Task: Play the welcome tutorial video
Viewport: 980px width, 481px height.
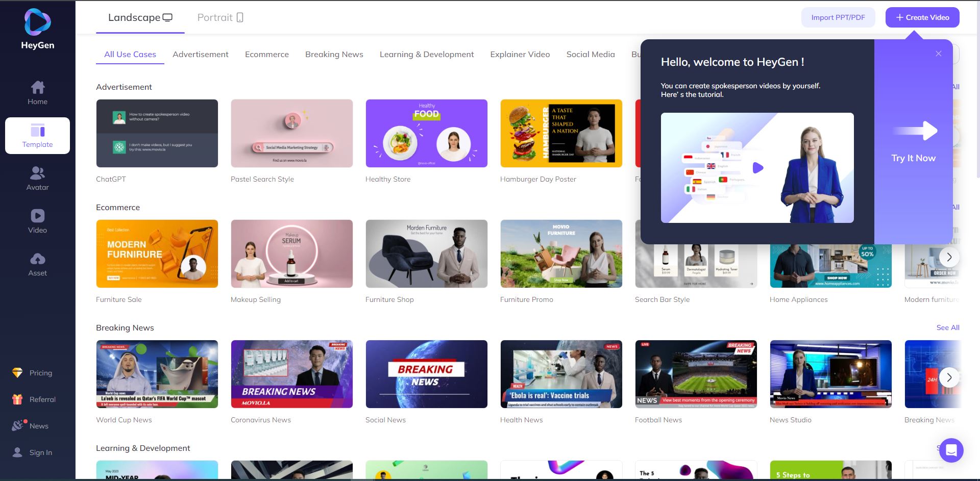Action: (758, 168)
